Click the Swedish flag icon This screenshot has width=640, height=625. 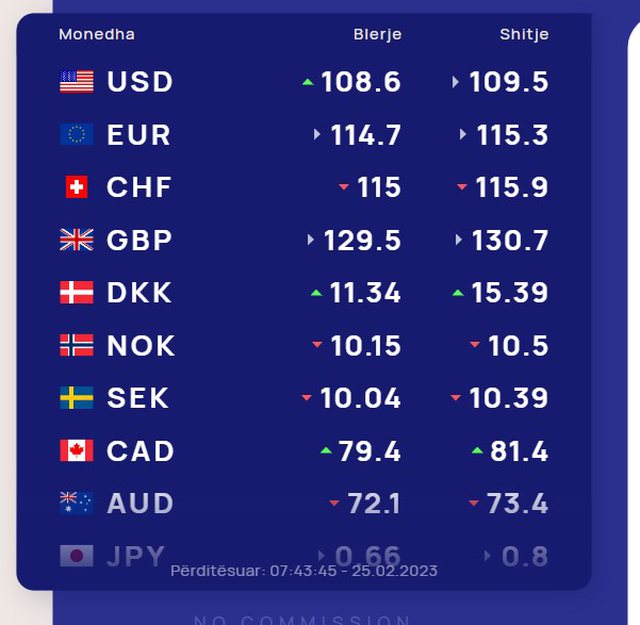point(76,398)
